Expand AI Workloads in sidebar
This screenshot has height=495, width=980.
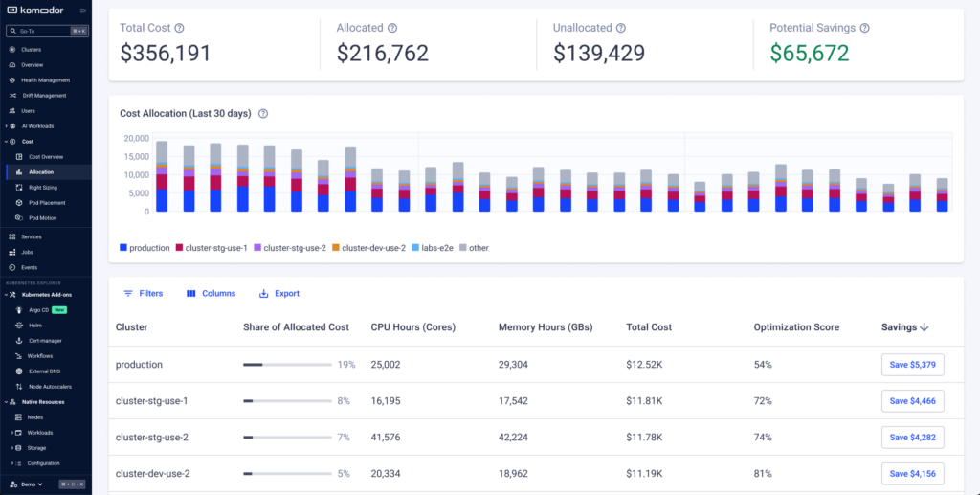click(6, 126)
